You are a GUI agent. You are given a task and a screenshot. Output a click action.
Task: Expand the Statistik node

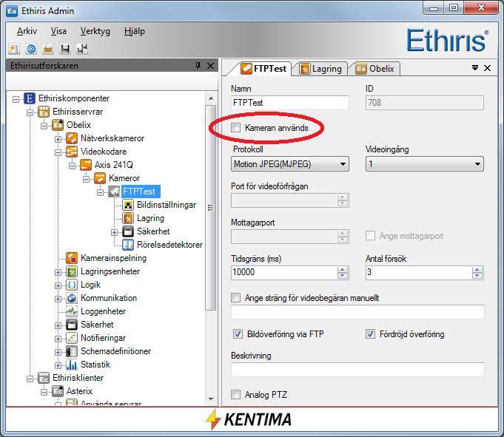tap(58, 365)
